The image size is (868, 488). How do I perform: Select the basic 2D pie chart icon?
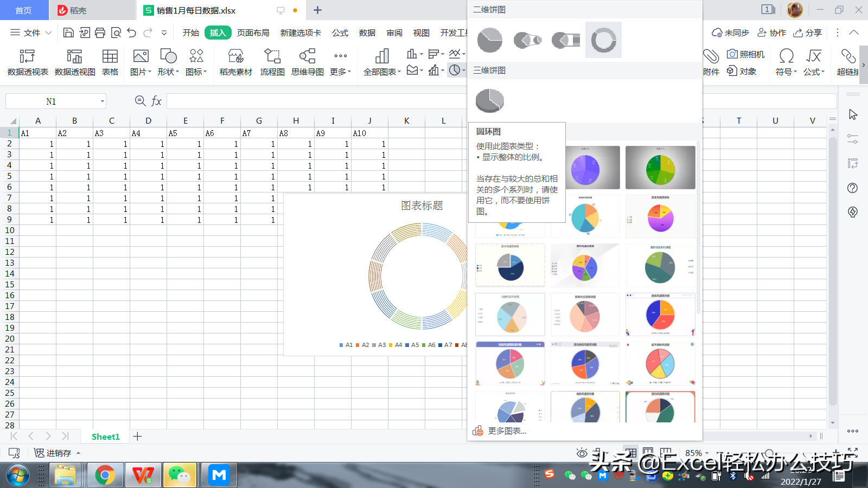490,40
